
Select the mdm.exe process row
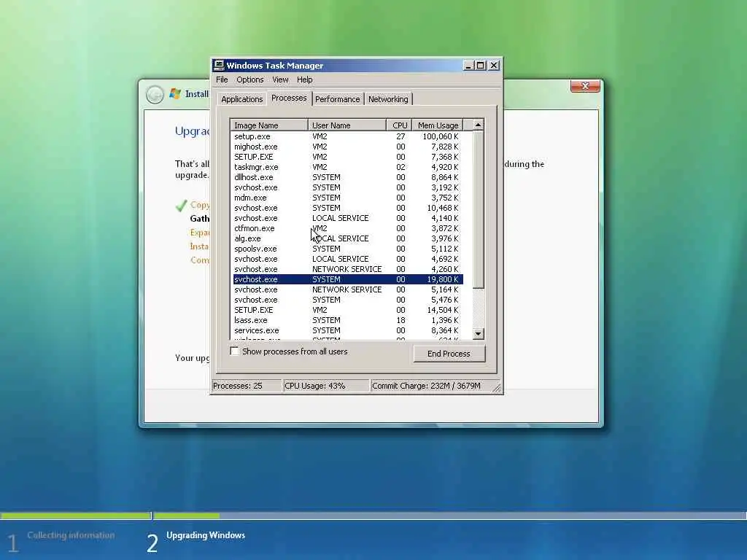pos(348,198)
